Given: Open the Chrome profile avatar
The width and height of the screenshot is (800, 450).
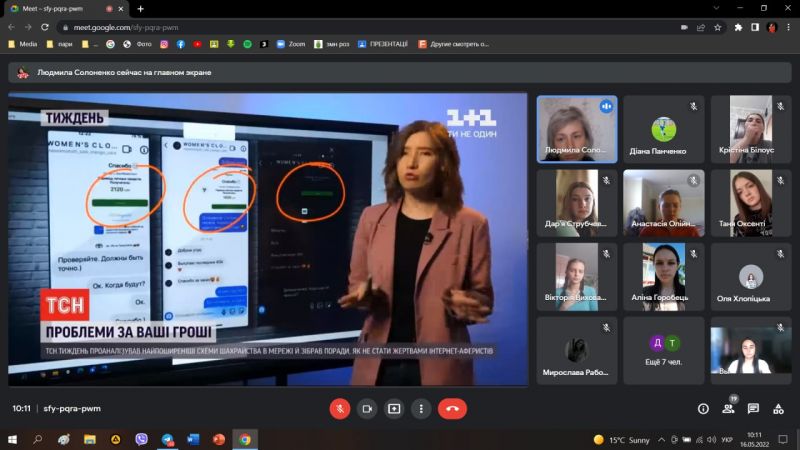Looking at the screenshot, I should tap(772, 28).
